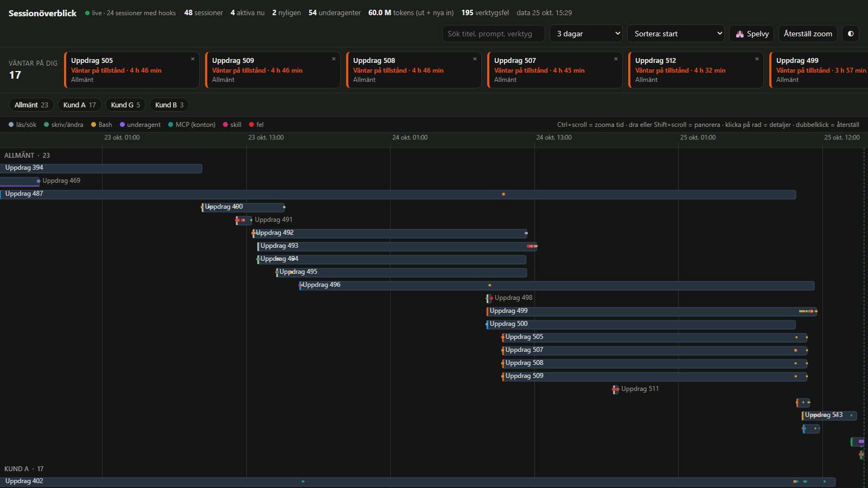Select the Uppdrag 500 session bar
868x488 pixels.
coord(641,324)
